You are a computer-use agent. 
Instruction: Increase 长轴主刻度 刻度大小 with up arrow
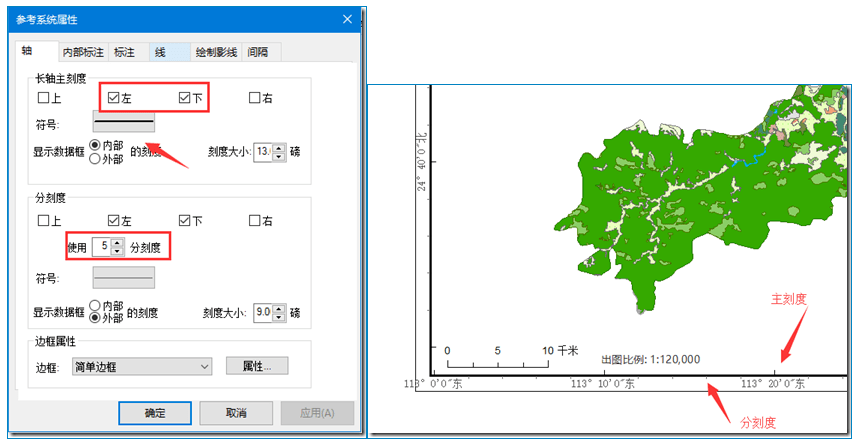(279, 148)
